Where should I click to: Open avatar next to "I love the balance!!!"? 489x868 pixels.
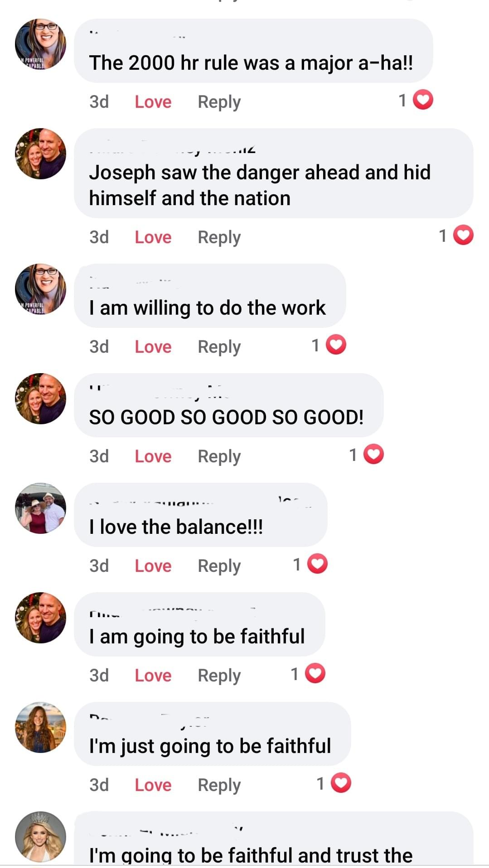(x=40, y=508)
